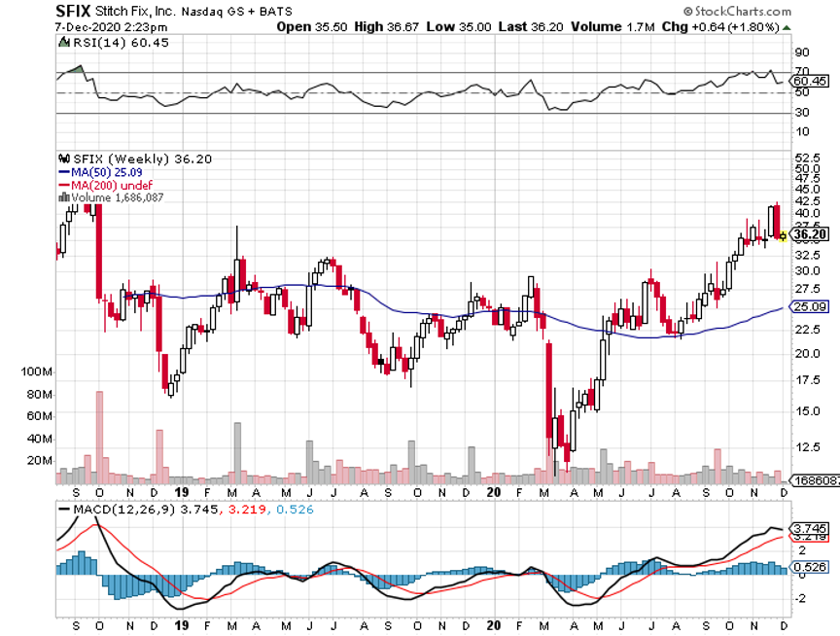Click the RSI(14) mountain legend icon
This screenshot has width=840, height=636.
63,42
